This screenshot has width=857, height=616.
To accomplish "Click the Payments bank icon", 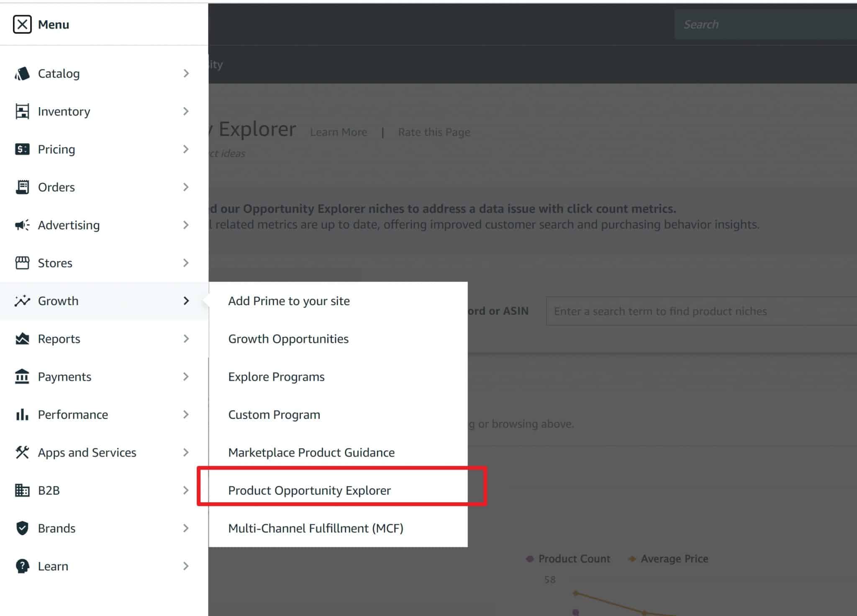I will [22, 377].
